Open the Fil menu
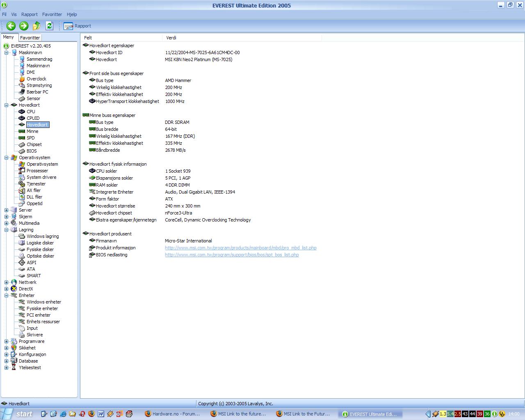Screen dimensions: 525x420 4,14
